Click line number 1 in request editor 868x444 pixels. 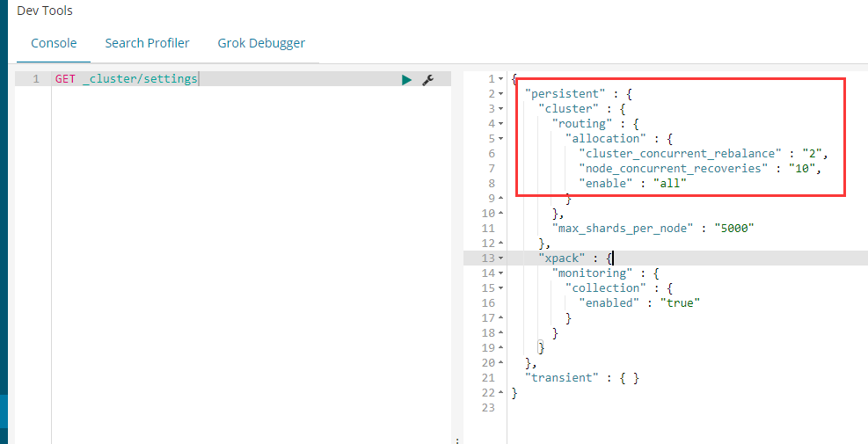click(36, 79)
